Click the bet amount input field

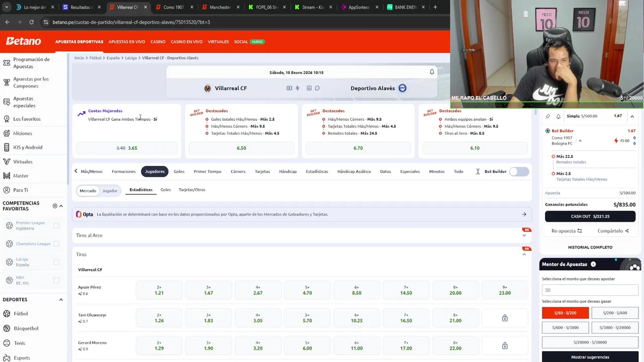coord(590,290)
